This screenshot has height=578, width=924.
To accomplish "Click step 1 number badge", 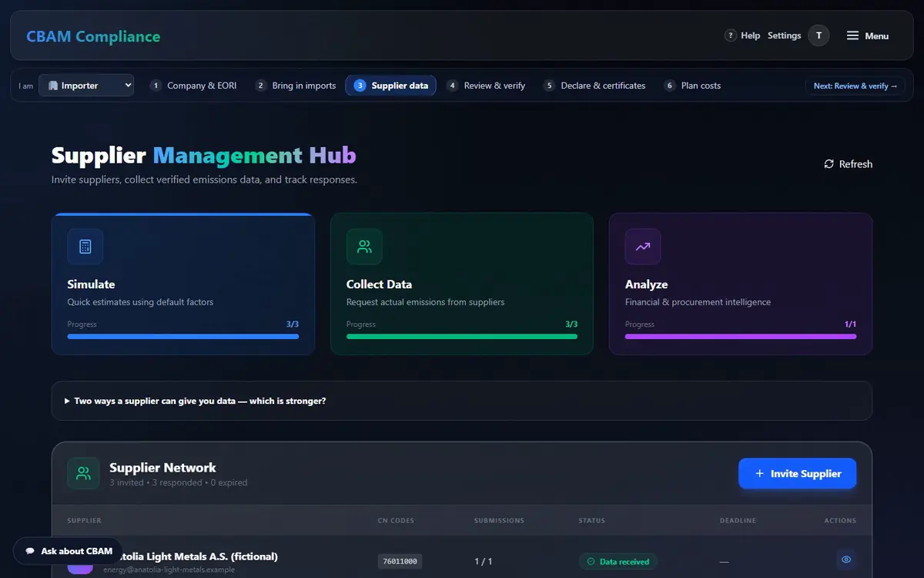I will (156, 86).
